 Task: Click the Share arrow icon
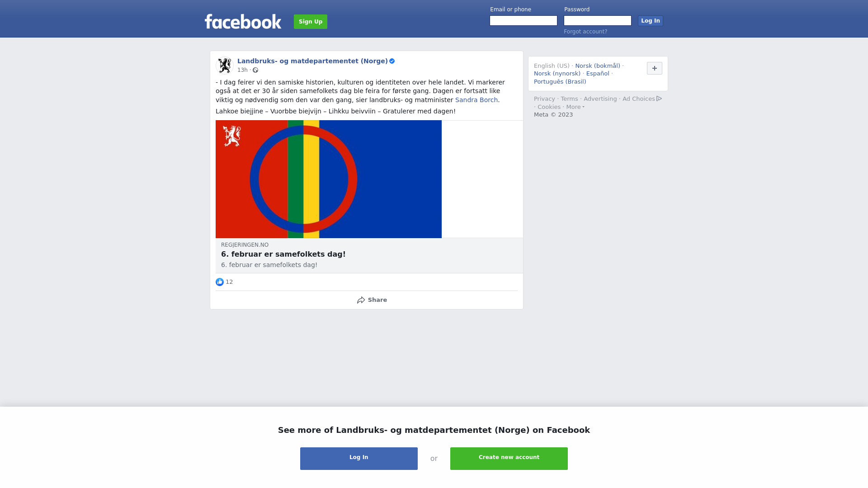361,300
